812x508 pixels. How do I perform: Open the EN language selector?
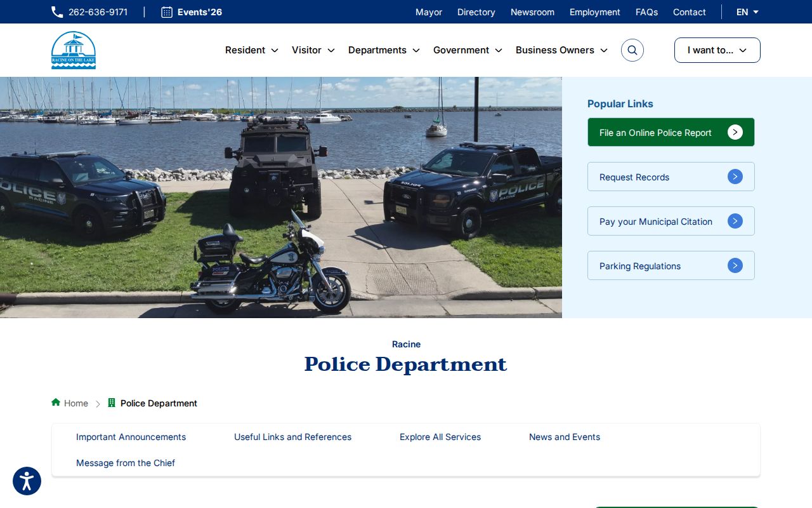(747, 12)
